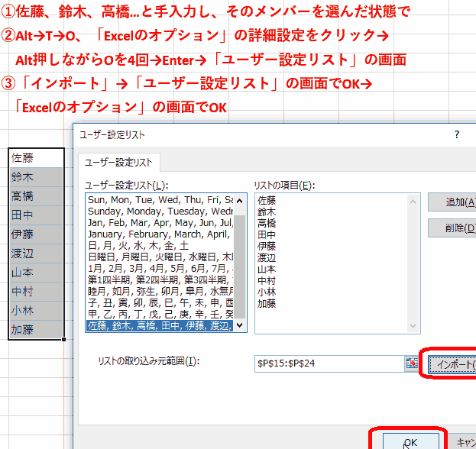The width and height of the screenshot is (476, 449).
Task: Click down arrow of リストの項目 scrollbar
Action: 413,326
